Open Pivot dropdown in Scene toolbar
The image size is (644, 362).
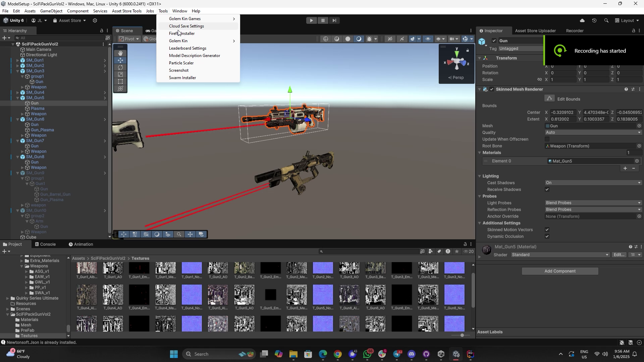tap(129, 39)
